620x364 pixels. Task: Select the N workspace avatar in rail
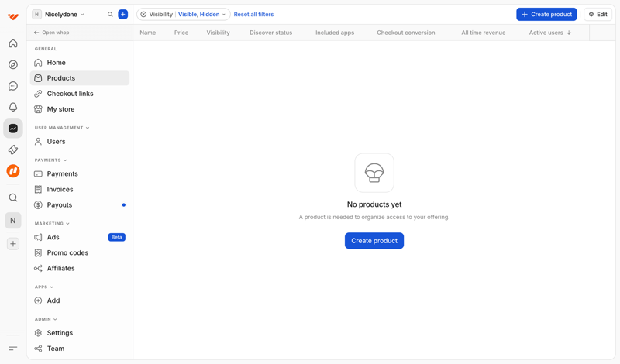(13, 221)
